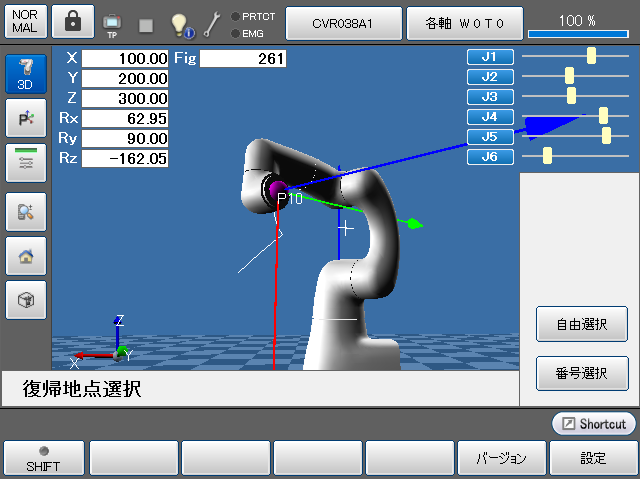Open the Shortcut menu
This screenshot has width=640, height=479.
(593, 424)
